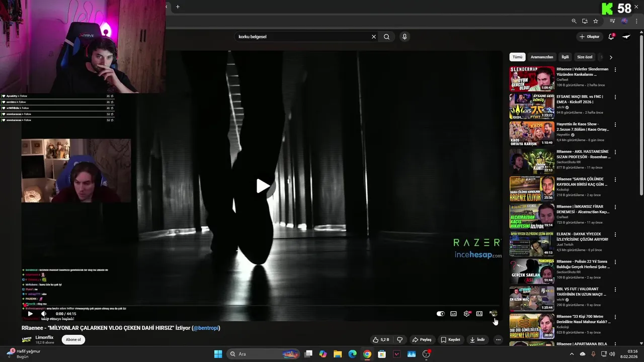The image size is (644, 362).
Task: Enter fullscreen in the video player
Action: [x=493, y=314]
